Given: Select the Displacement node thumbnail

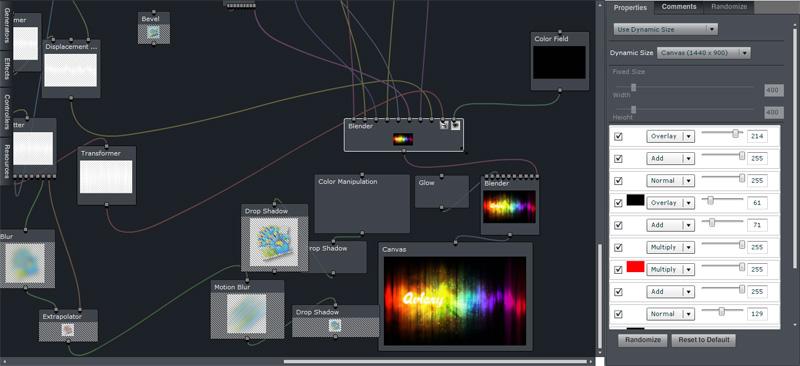Looking at the screenshot, I should click(70, 70).
